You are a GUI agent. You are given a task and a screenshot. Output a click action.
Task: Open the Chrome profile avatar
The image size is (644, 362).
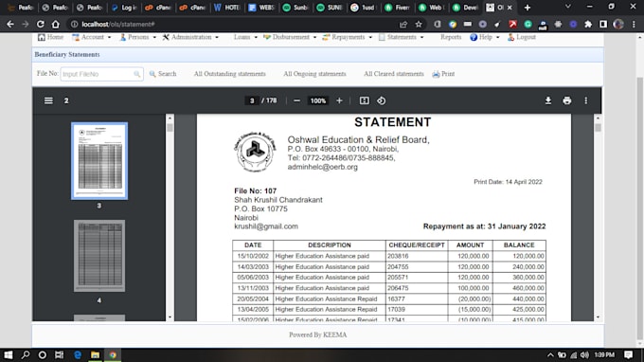[618, 25]
